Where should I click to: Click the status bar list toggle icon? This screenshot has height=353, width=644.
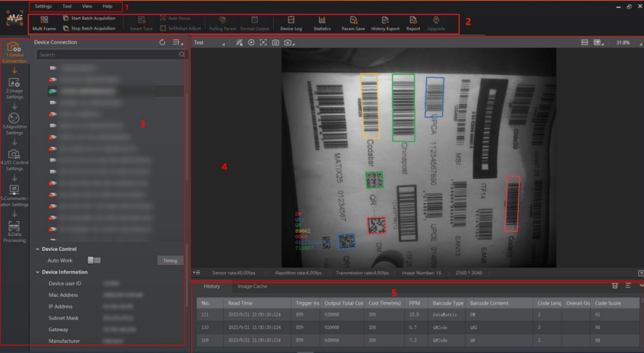coord(196,273)
